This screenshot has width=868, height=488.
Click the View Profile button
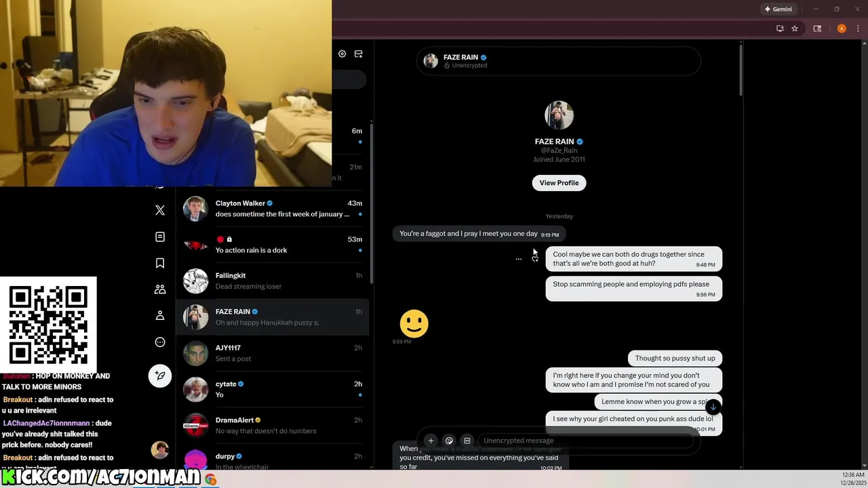tap(559, 183)
